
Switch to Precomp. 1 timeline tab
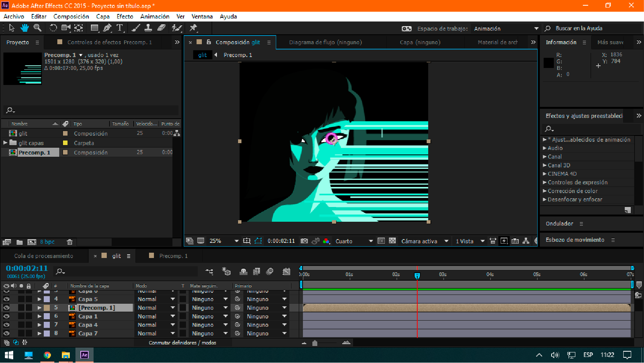pyautogui.click(x=173, y=256)
